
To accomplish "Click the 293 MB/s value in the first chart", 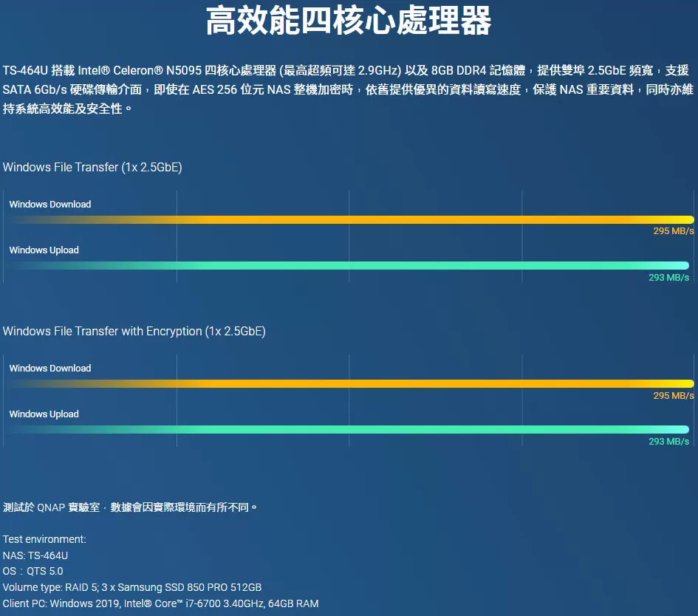I will [668, 277].
